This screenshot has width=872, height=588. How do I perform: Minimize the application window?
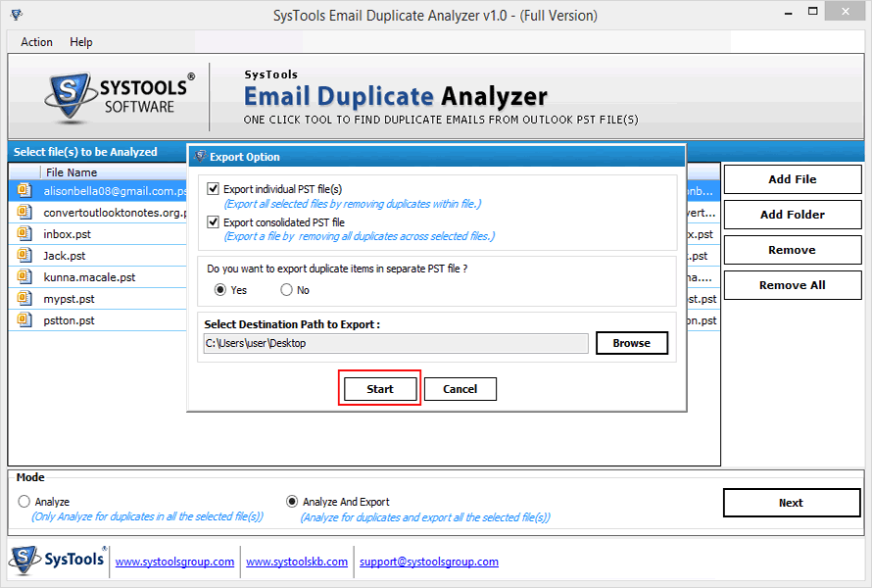click(789, 12)
